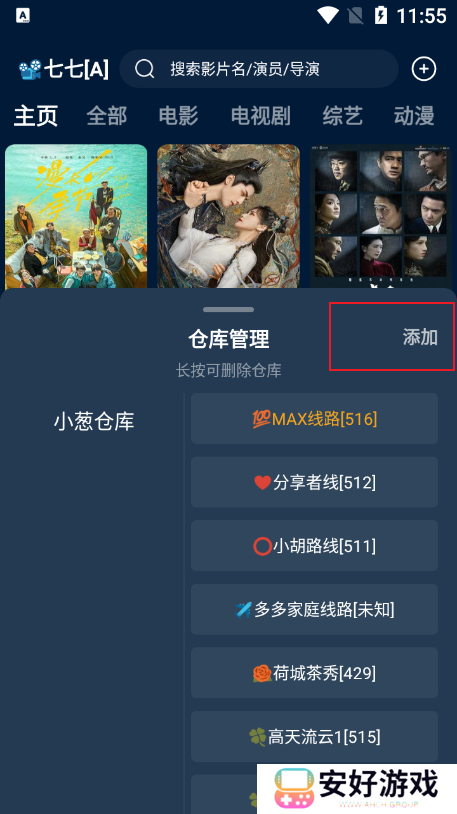Tap the plus circle icon
Viewport: 457px width, 814px height.
[423, 69]
